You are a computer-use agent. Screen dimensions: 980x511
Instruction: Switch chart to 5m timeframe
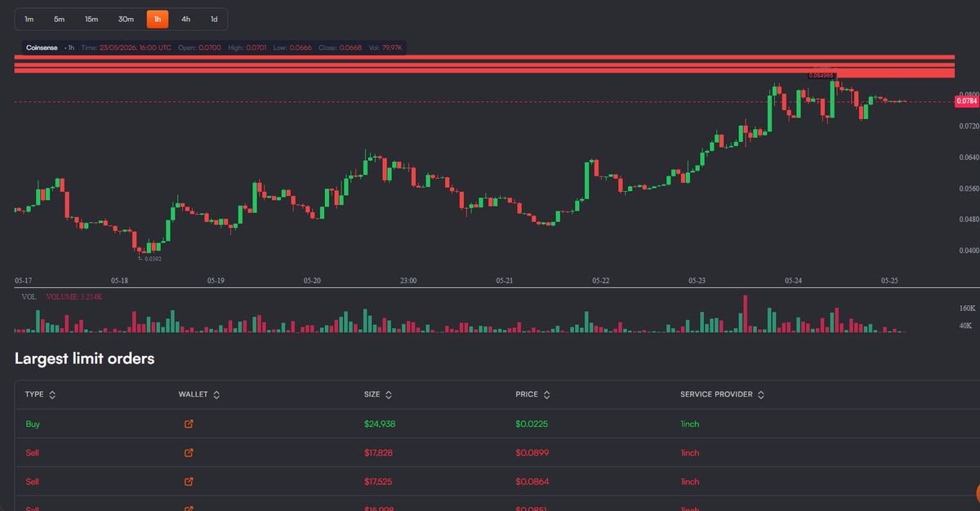60,19
